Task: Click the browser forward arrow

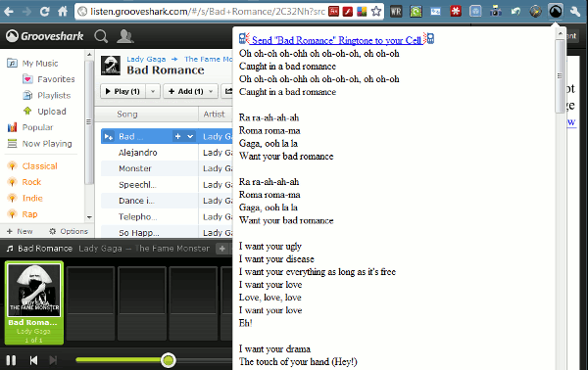Action: [26, 11]
